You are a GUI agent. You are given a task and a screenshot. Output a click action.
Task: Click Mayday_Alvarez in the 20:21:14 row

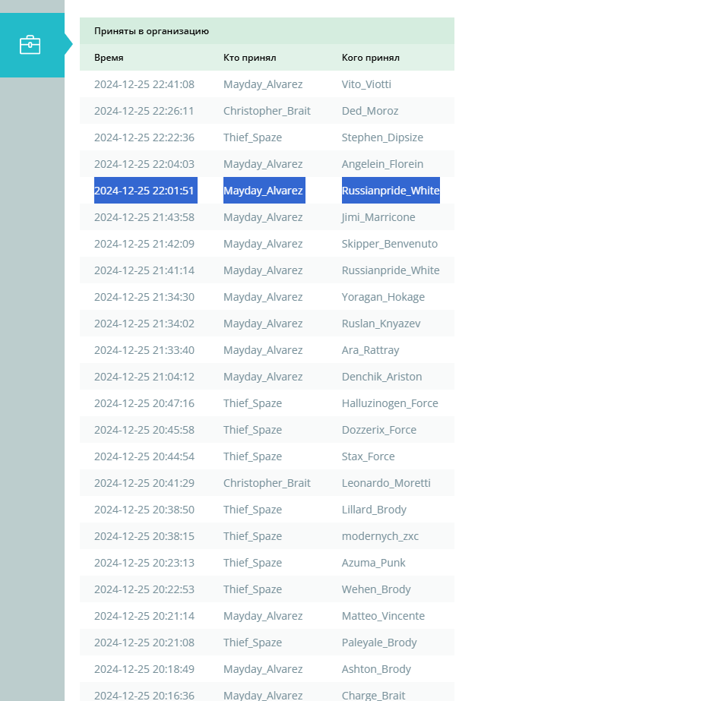pos(263,616)
